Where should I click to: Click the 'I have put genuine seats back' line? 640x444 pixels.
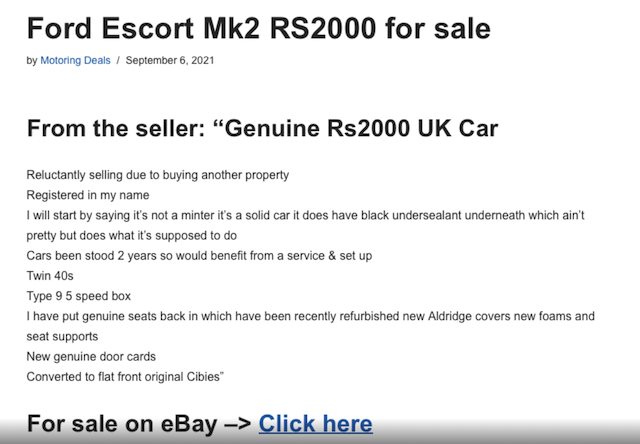tap(310, 316)
